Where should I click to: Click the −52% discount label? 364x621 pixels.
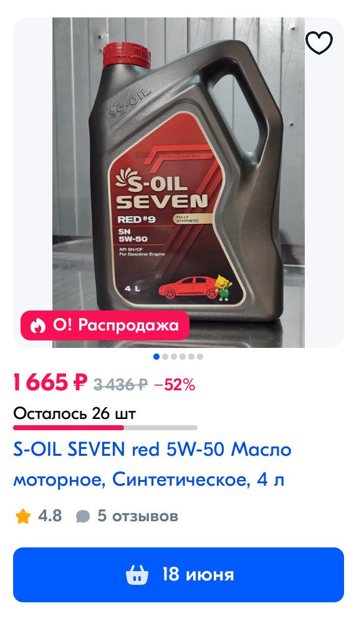[175, 384]
